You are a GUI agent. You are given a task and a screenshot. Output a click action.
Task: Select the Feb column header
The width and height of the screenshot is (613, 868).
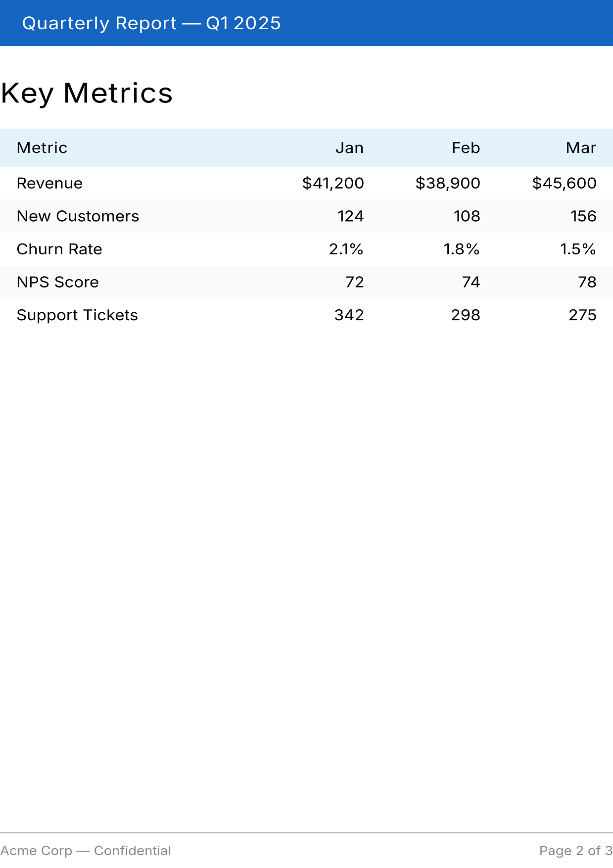point(466,148)
